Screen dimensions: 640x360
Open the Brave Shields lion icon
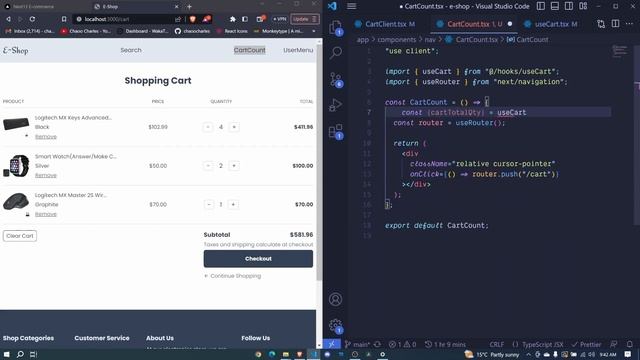coord(193,19)
